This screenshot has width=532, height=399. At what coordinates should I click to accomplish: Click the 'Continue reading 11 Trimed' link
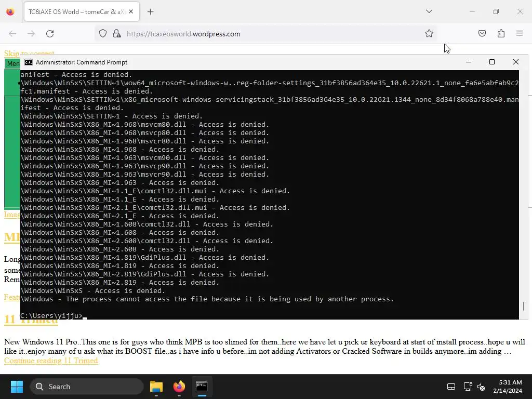click(51, 361)
